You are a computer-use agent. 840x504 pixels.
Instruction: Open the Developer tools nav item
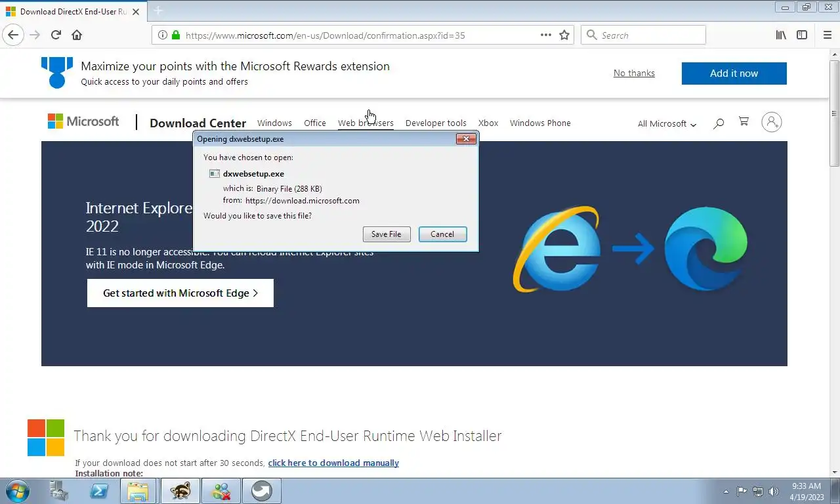[436, 123]
